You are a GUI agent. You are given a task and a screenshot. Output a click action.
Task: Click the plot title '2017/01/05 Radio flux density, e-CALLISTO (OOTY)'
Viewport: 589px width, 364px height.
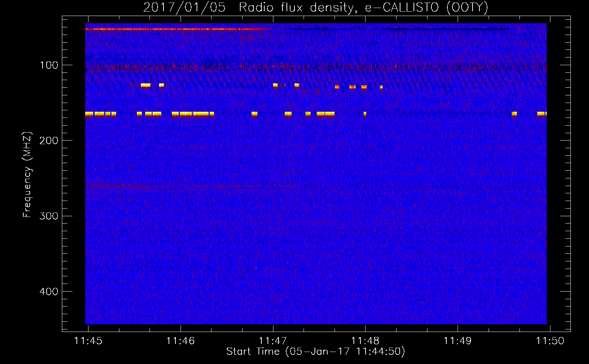316,7
